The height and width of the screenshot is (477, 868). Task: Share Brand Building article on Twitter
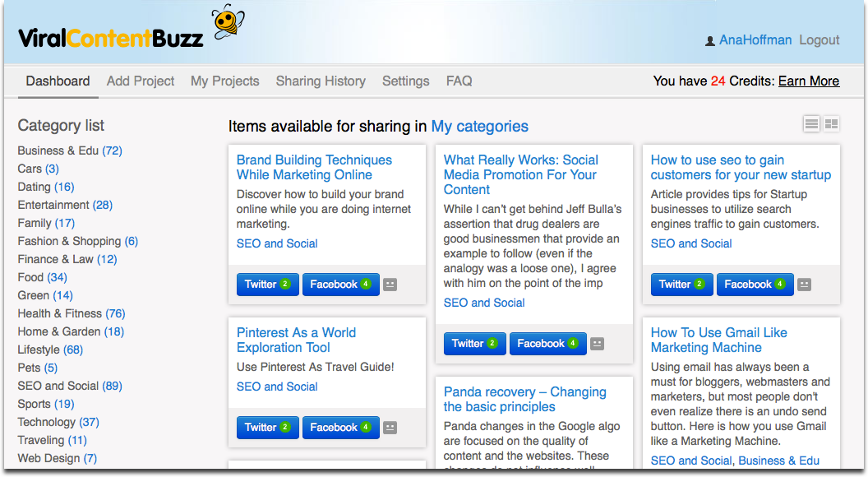(x=267, y=285)
